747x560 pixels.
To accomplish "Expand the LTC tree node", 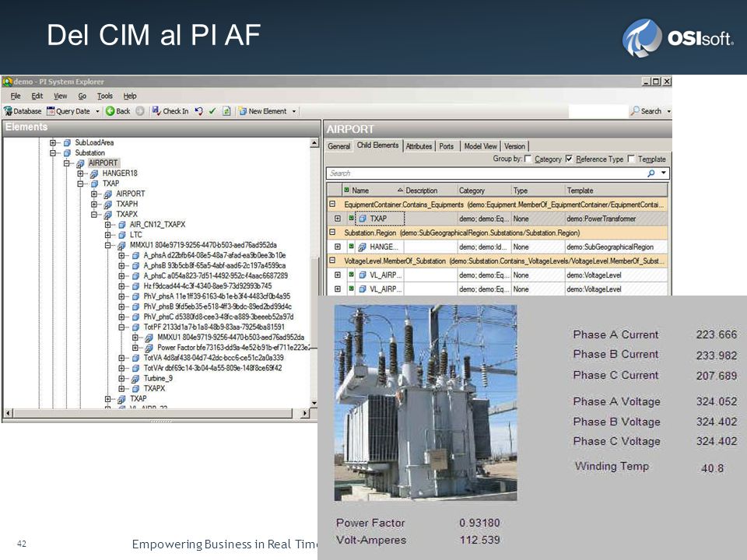I will tap(108, 235).
